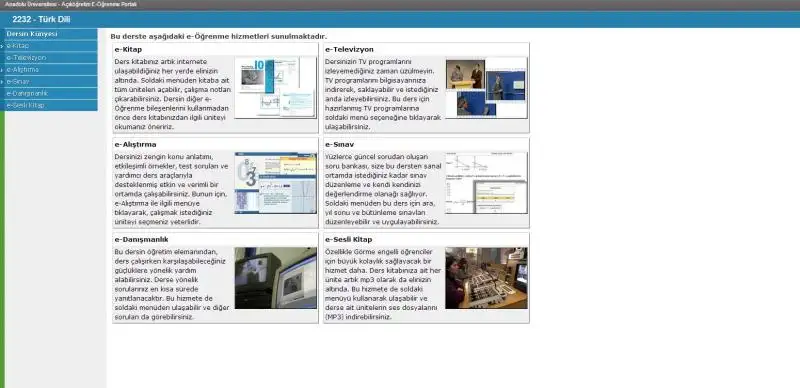Open the e-Danışmanlık sidebar entry
The height and width of the screenshot is (388, 800).
[x=51, y=93]
